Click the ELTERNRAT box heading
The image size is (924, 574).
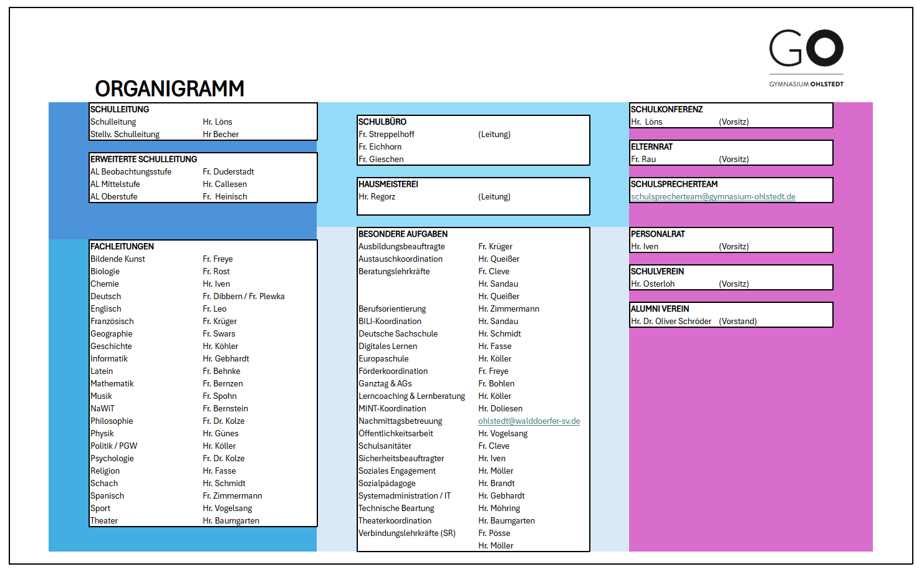tap(652, 147)
